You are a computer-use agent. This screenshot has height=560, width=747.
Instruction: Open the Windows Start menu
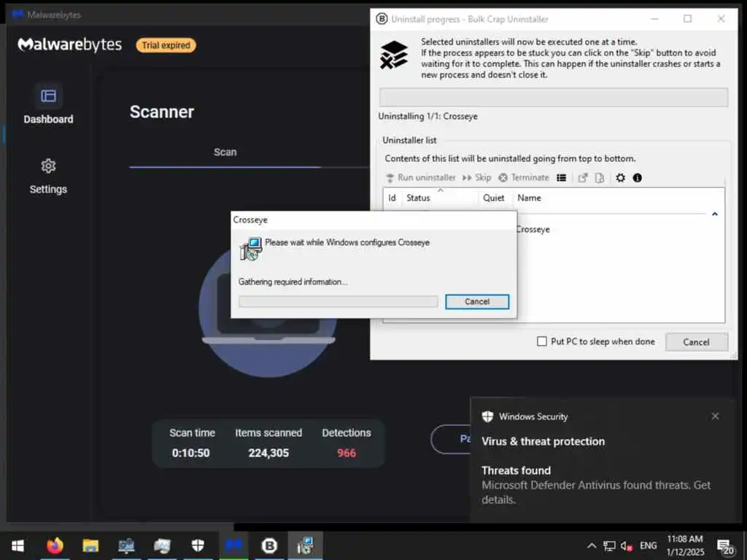coord(18,545)
